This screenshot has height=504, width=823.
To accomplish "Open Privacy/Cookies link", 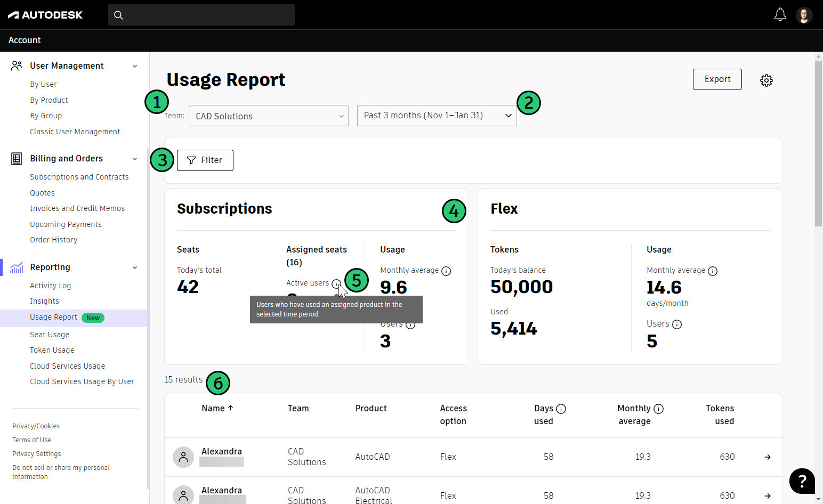I will click(36, 426).
